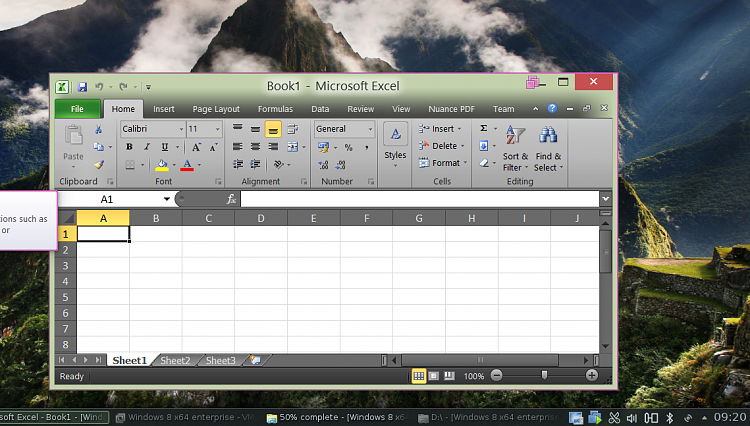
Task: Toggle Wrap Text
Action: [x=292, y=129]
